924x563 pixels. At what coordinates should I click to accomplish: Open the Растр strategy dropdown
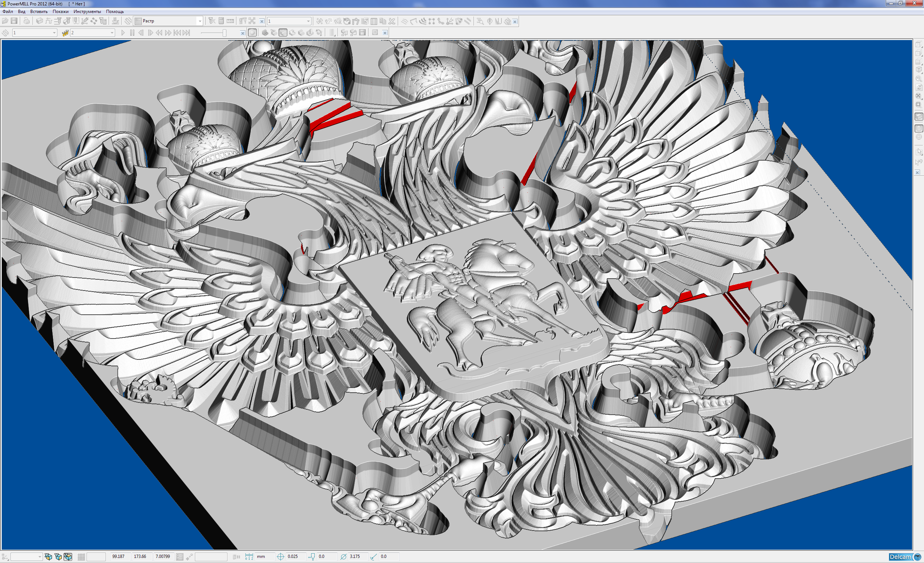pos(200,21)
